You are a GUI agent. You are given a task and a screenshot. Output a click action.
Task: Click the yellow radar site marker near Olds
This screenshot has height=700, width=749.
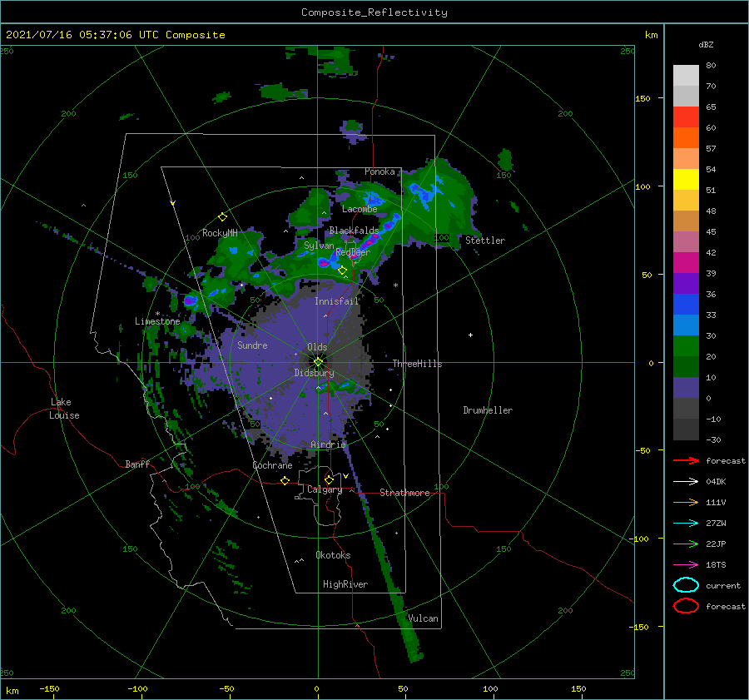pyautogui.click(x=318, y=362)
